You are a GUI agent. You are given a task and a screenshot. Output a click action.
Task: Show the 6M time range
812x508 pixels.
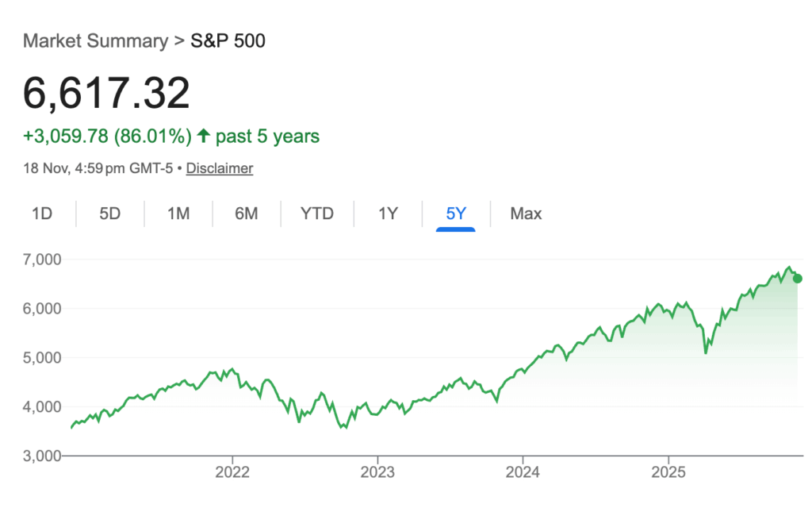pos(247,214)
